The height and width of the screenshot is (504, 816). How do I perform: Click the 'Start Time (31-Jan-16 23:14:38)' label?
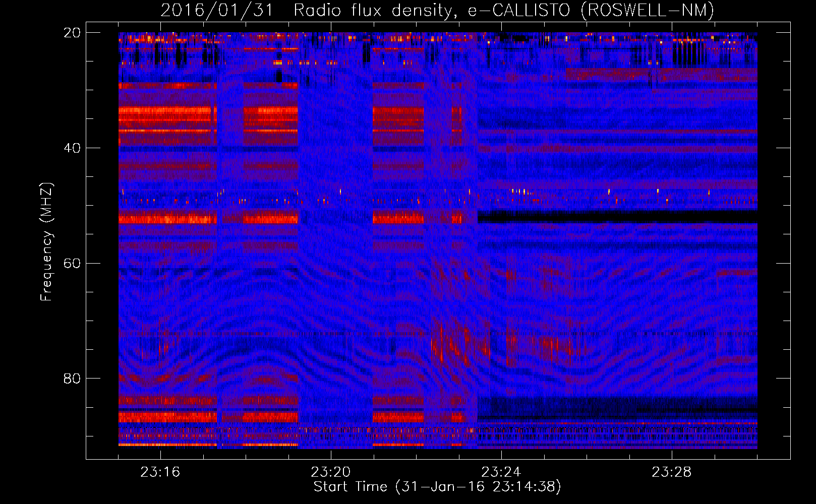(437, 487)
